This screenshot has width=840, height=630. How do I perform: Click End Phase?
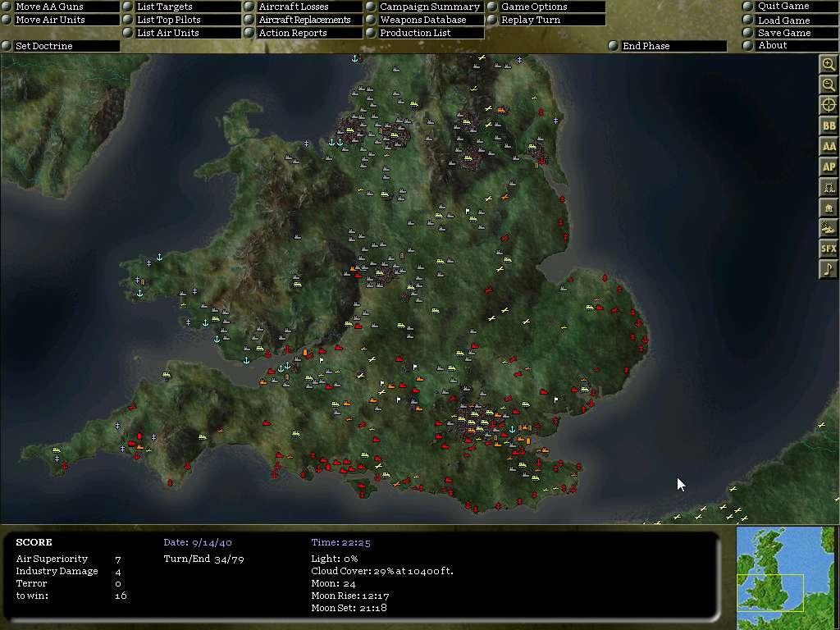coord(668,46)
